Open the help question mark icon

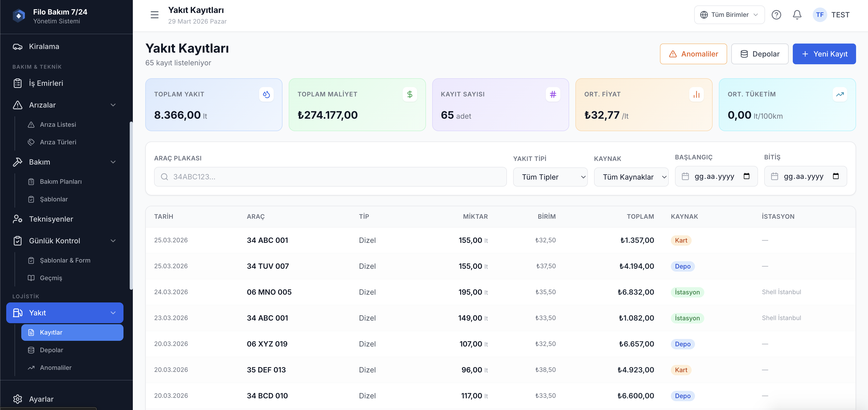click(x=776, y=15)
